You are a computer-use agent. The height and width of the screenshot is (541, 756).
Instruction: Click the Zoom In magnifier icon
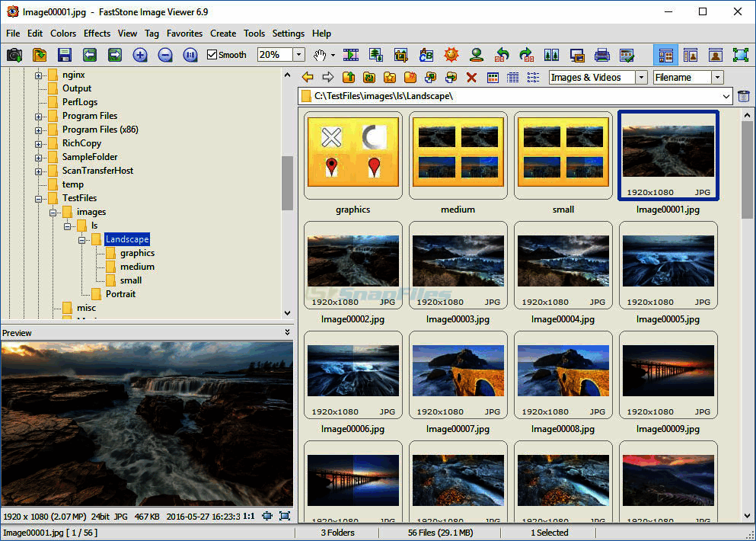[140, 55]
